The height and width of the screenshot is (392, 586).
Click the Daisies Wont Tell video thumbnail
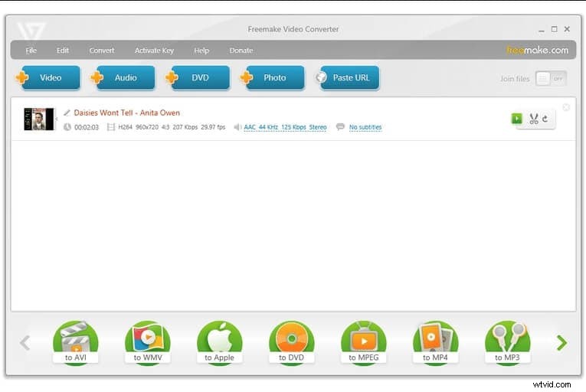tap(39, 119)
